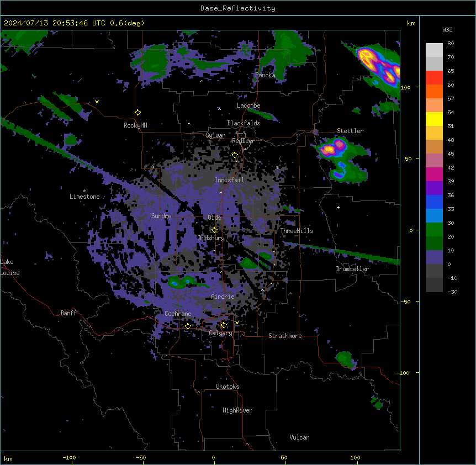Click white caret marker south of Ponoka
The height and width of the screenshot is (465, 476).
tap(202, 81)
